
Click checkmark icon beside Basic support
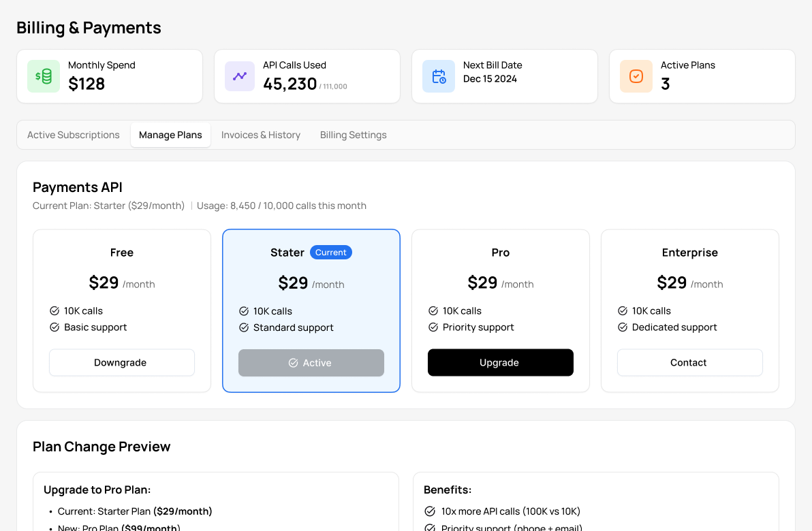pos(54,327)
